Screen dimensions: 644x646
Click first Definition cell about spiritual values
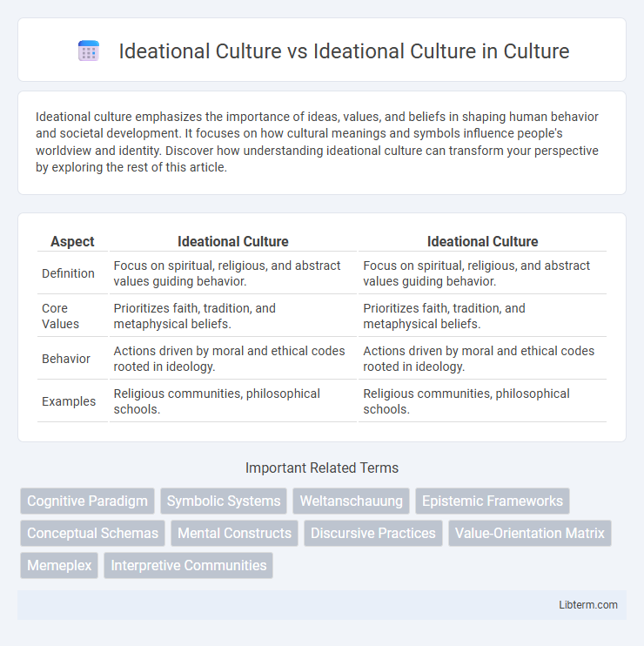point(233,273)
